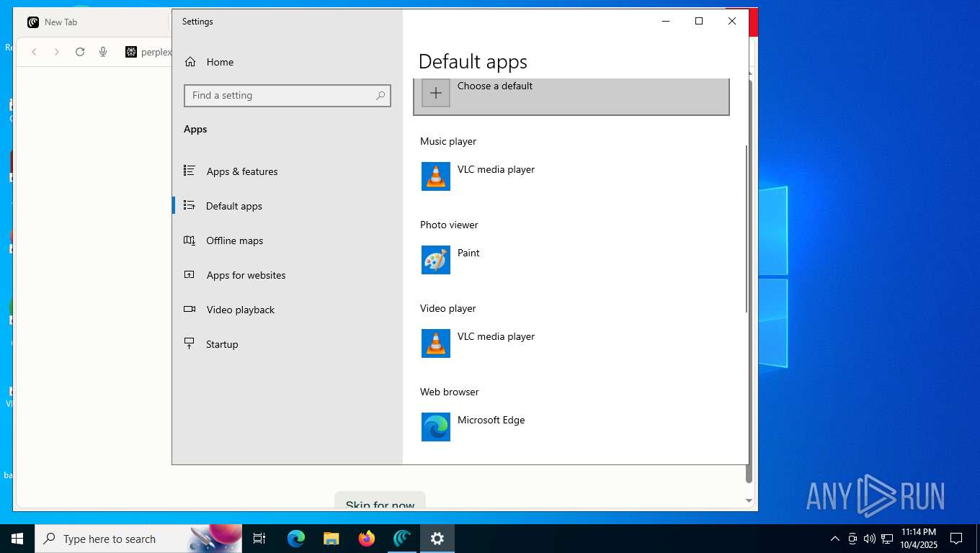Click the VLC icon under Music player
The image size is (980, 553).
[435, 176]
